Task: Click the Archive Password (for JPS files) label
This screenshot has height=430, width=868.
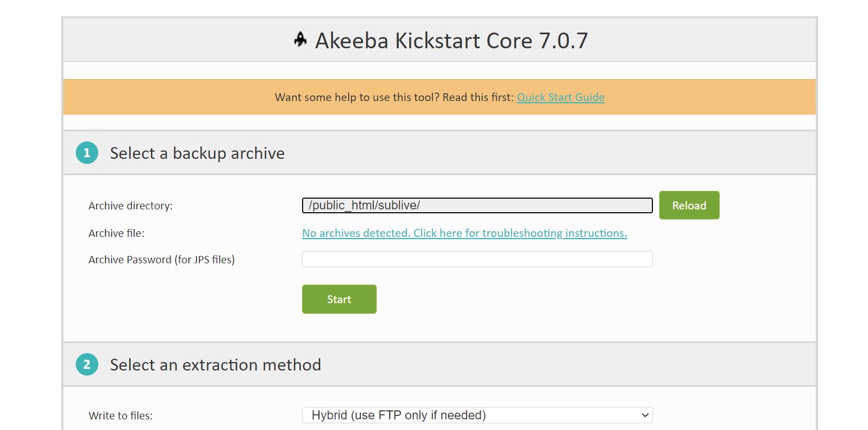Action: [162, 259]
